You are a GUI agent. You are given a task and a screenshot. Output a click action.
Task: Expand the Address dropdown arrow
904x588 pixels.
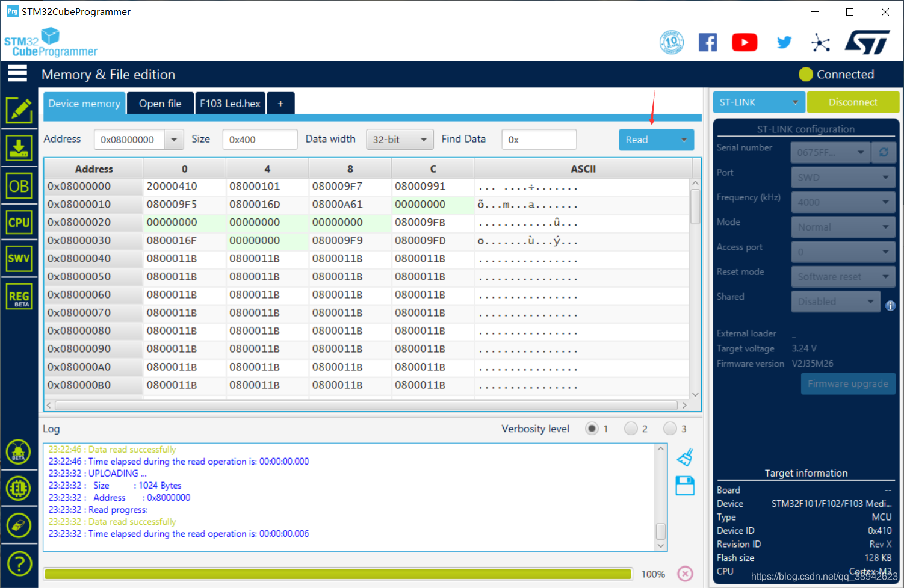tap(174, 140)
